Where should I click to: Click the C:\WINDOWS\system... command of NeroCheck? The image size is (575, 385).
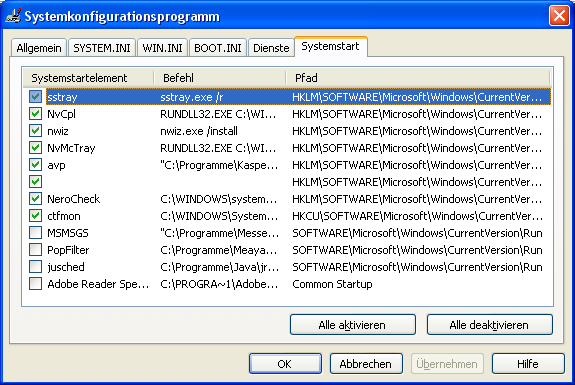(219, 199)
